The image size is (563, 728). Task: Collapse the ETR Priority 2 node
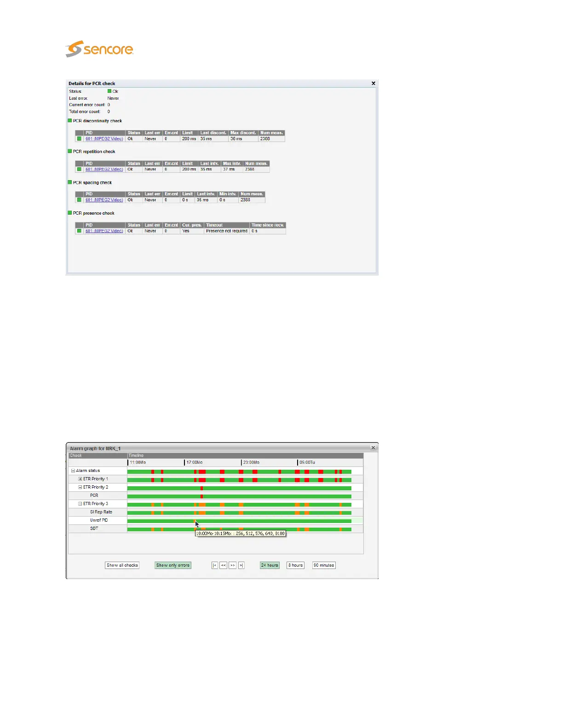point(80,487)
